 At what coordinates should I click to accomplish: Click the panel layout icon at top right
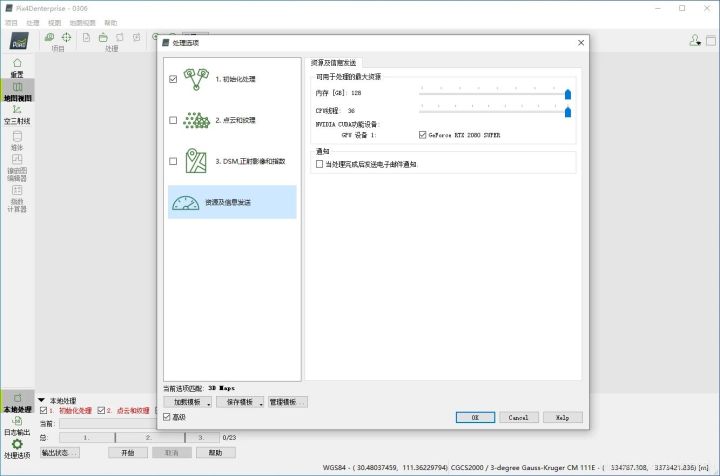coord(711,41)
